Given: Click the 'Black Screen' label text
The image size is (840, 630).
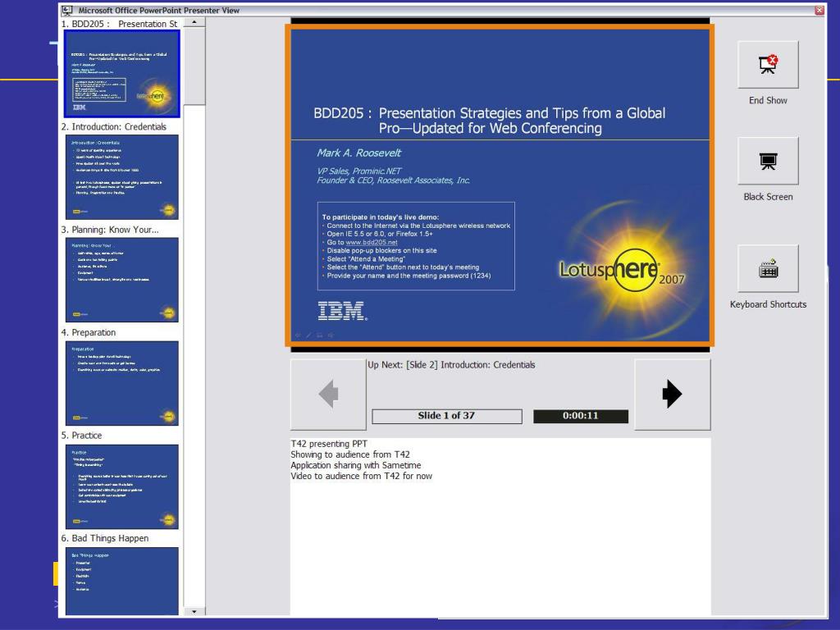Looking at the screenshot, I should [x=768, y=197].
